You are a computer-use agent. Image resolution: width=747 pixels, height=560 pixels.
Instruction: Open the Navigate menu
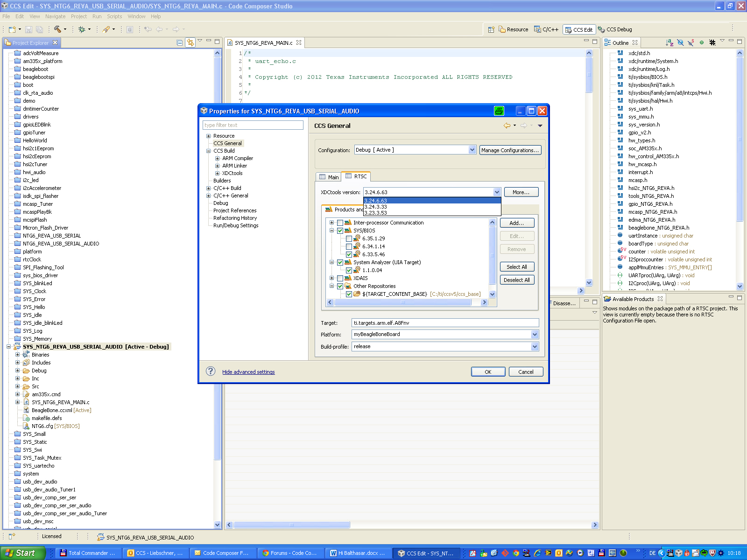(55, 16)
